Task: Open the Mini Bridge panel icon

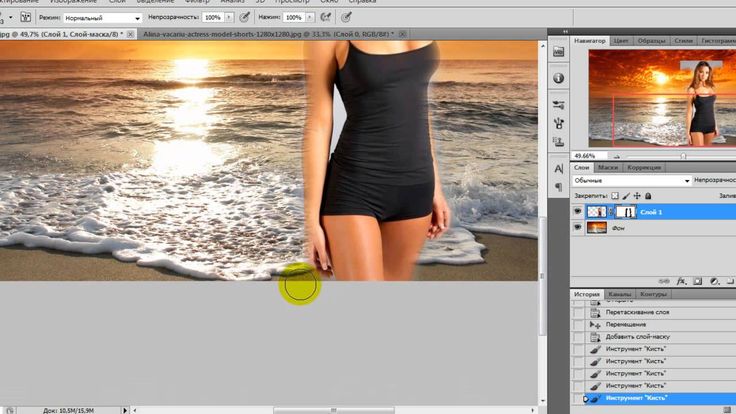Action: point(559,52)
